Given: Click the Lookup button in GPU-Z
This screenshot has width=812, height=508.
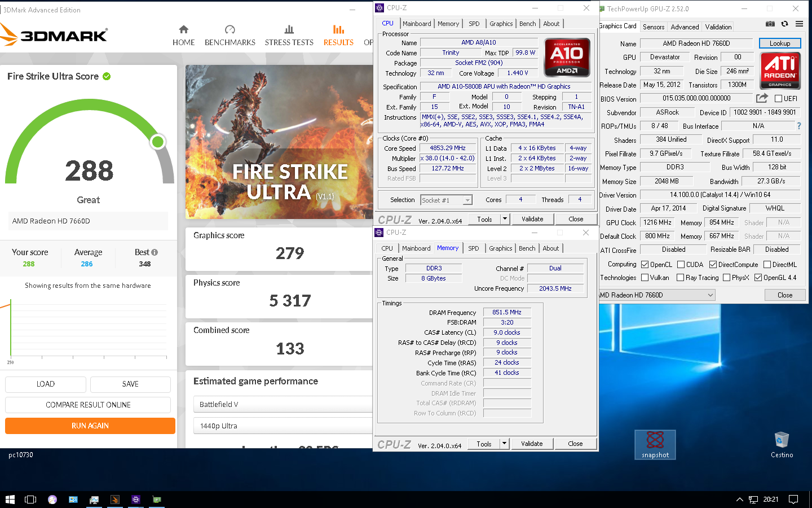Looking at the screenshot, I should pos(780,43).
